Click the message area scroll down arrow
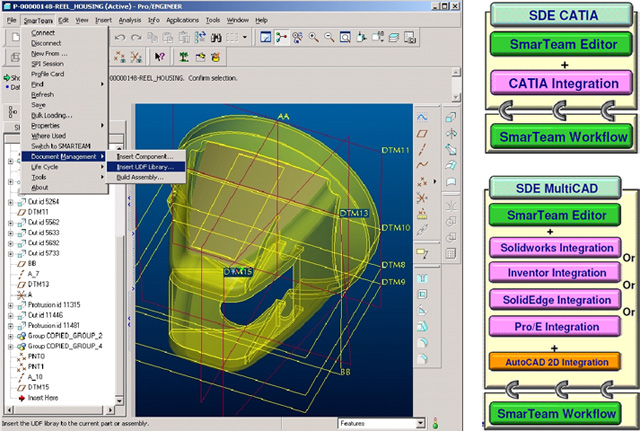640x431 pixels. coord(456,97)
